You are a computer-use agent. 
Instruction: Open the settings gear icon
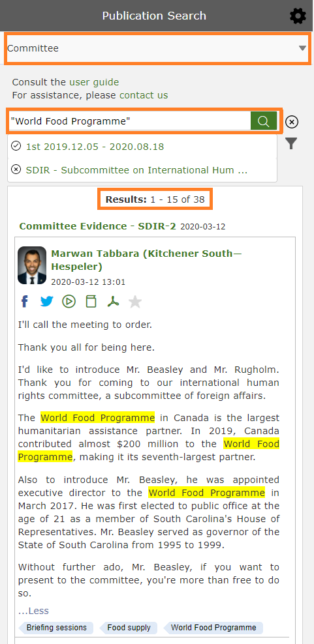298,16
